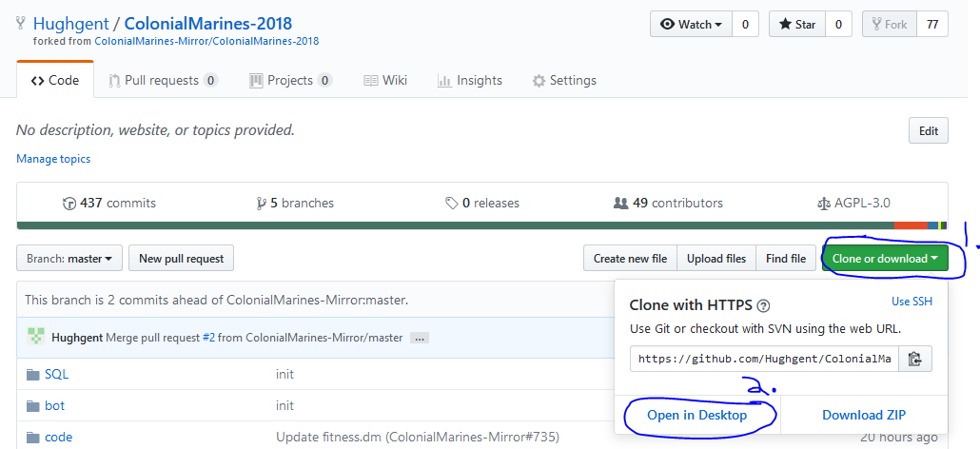Switch to Use SSH
980x449 pixels.
911,301
